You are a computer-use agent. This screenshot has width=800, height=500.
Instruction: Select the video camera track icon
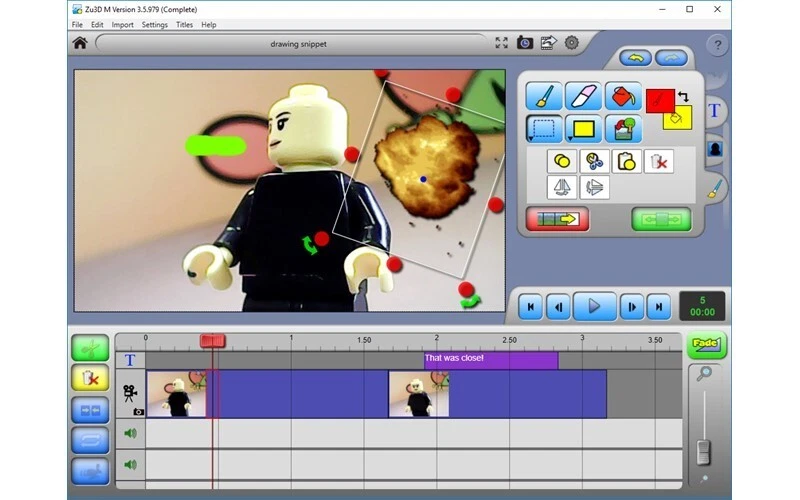130,392
